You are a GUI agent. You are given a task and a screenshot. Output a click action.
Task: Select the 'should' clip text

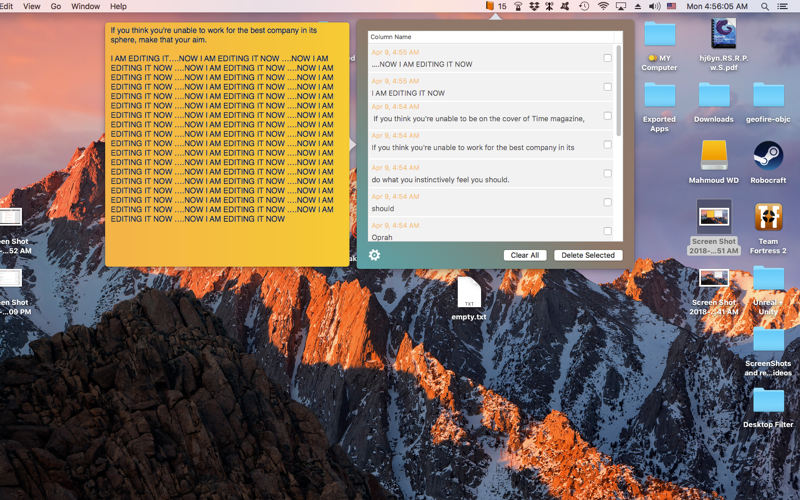(x=383, y=208)
